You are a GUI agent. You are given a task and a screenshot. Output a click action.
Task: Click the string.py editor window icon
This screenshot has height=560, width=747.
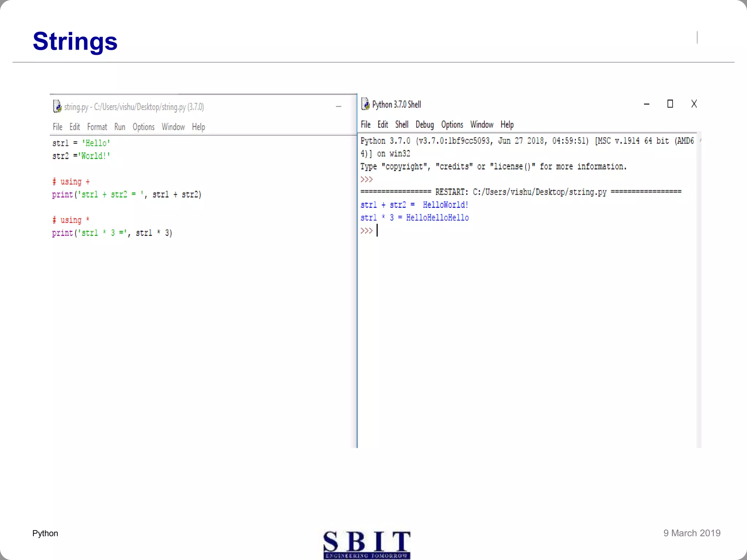click(x=57, y=106)
